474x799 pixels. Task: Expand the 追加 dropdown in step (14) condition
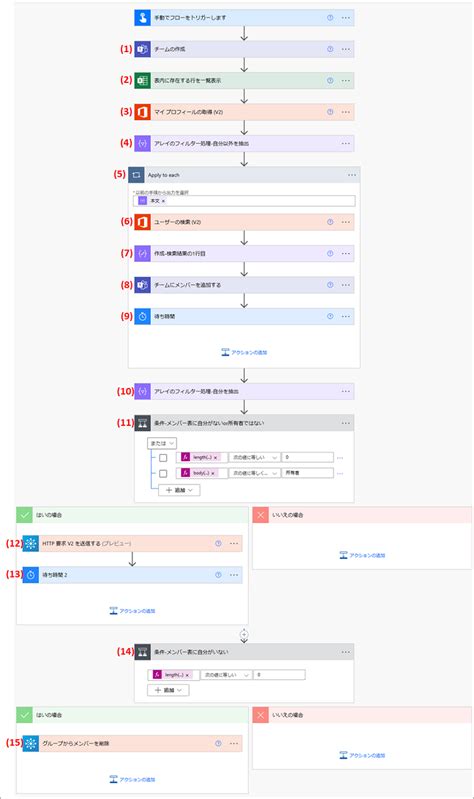(168, 690)
